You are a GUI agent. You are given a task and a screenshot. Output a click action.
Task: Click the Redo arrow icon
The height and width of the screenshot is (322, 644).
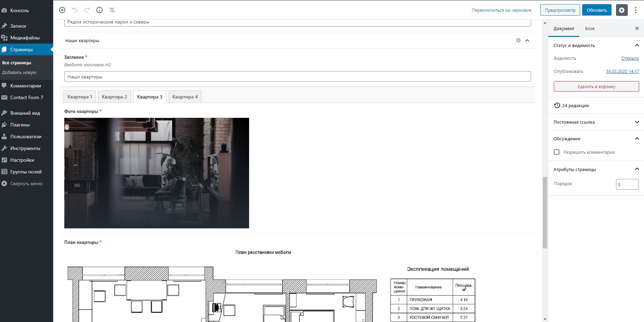(x=87, y=10)
